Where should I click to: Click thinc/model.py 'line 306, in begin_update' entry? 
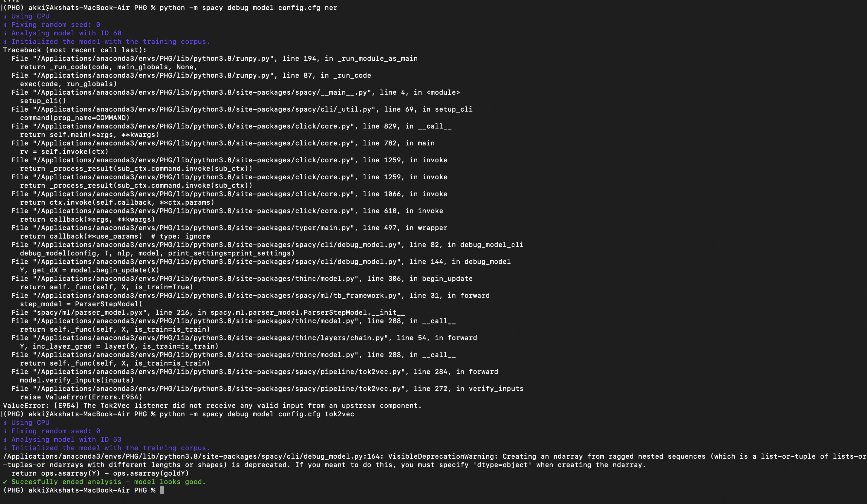pyautogui.click(x=242, y=279)
